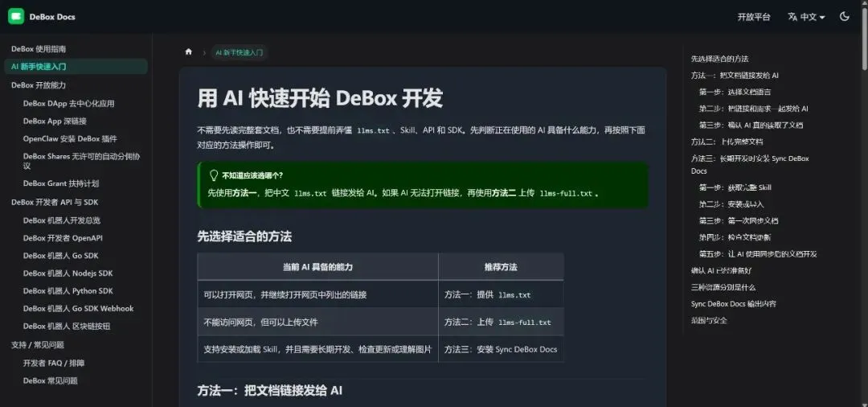868x407 pixels.
Task: Jump to 第一步：选择文档语言 outline entry
Action: [x=735, y=92]
